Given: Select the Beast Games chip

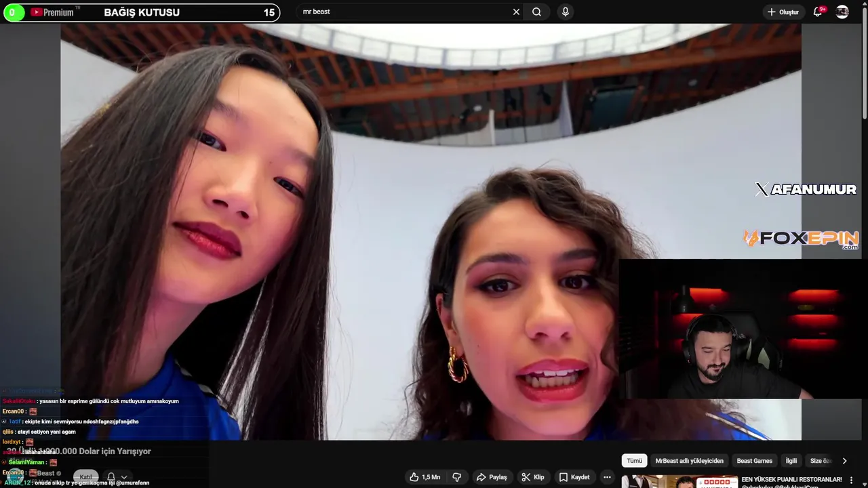Looking at the screenshot, I should point(754,461).
